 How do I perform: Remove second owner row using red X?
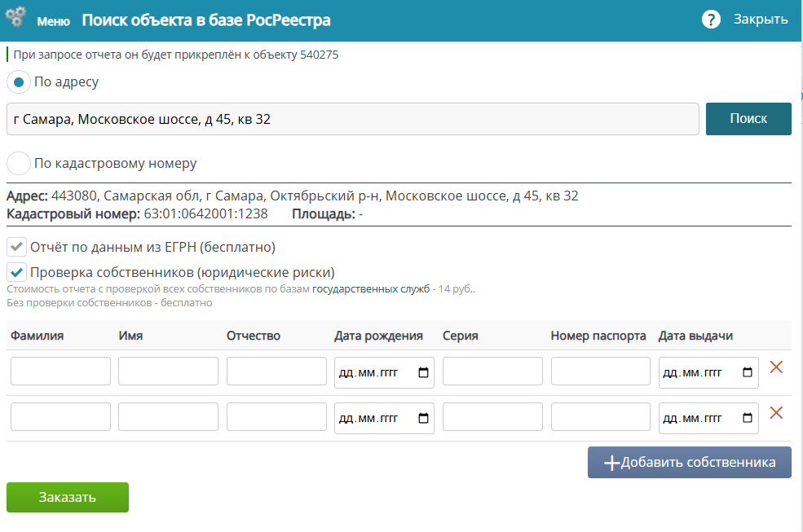point(776,413)
